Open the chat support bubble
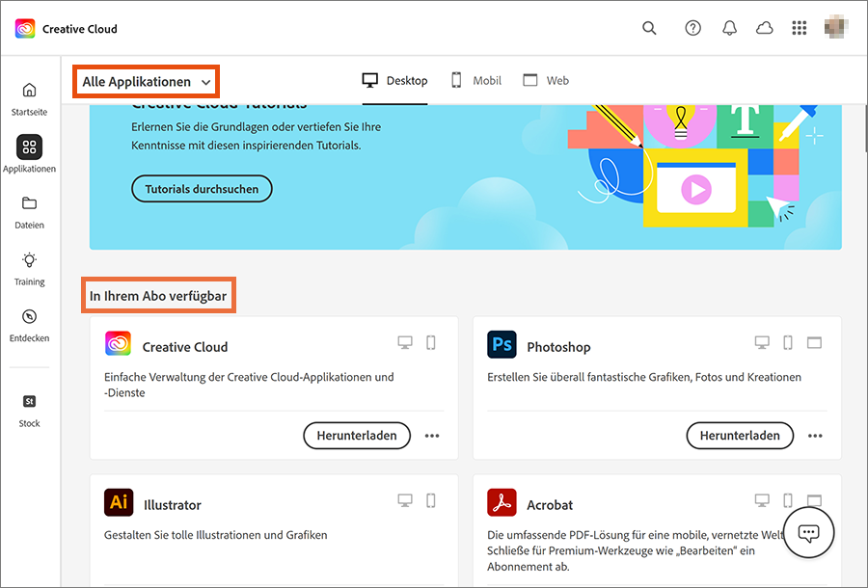This screenshot has width=868, height=588. pyautogui.click(x=808, y=533)
